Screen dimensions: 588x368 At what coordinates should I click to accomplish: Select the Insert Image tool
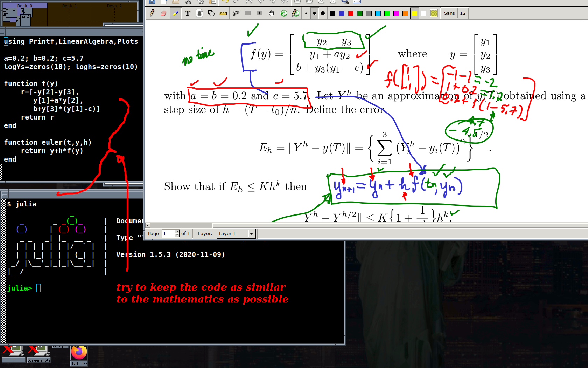tap(199, 13)
